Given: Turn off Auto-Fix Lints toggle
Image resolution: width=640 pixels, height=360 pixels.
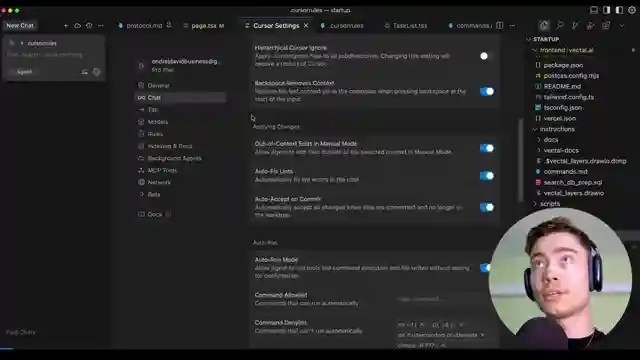Looking at the screenshot, I should pos(487,176).
